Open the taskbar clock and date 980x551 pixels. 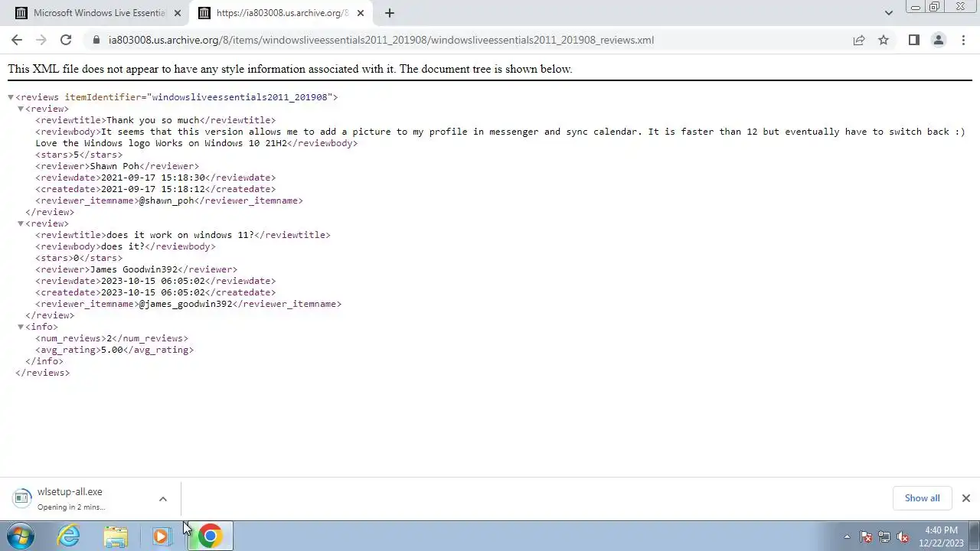coord(942,536)
